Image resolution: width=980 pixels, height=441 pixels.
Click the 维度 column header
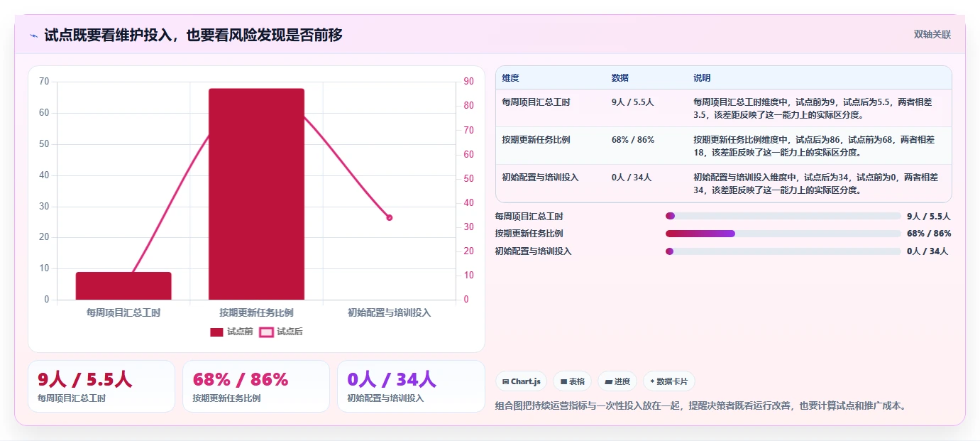pos(510,78)
